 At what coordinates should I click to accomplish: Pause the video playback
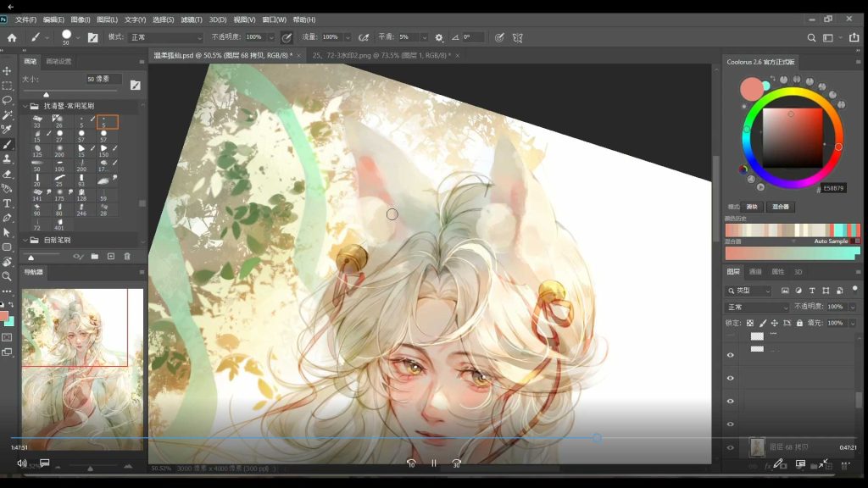[434, 463]
